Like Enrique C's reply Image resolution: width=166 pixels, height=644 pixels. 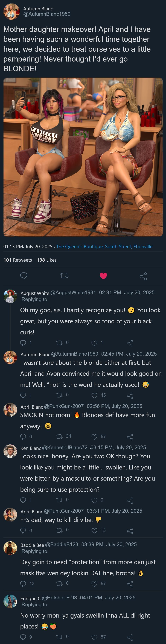pos(94,637)
